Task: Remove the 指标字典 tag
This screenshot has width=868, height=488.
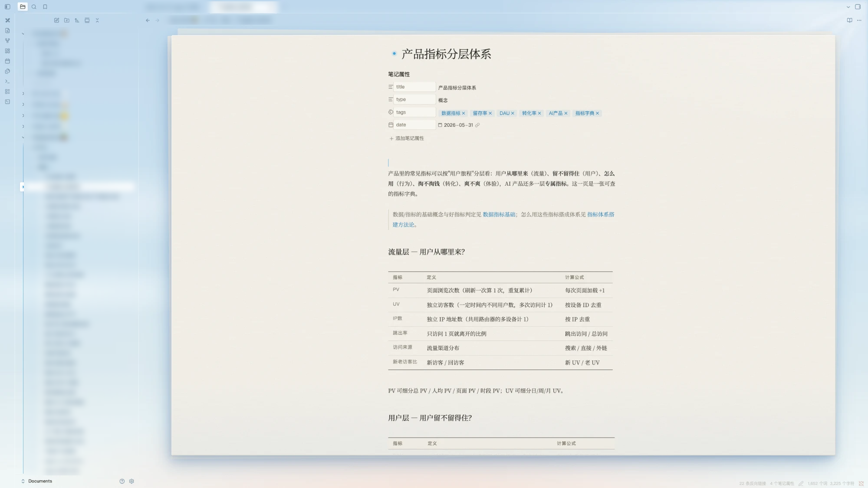Action: [x=598, y=113]
